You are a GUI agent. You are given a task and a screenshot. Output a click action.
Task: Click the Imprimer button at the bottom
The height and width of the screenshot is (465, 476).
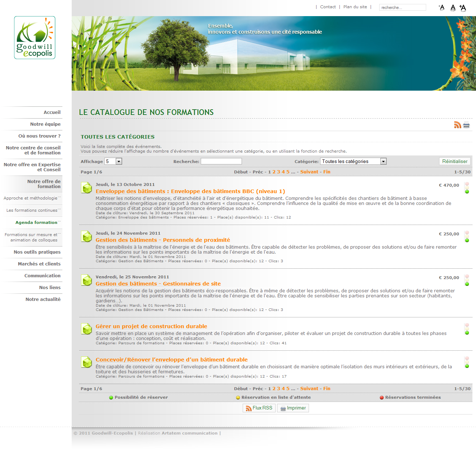[293, 408]
